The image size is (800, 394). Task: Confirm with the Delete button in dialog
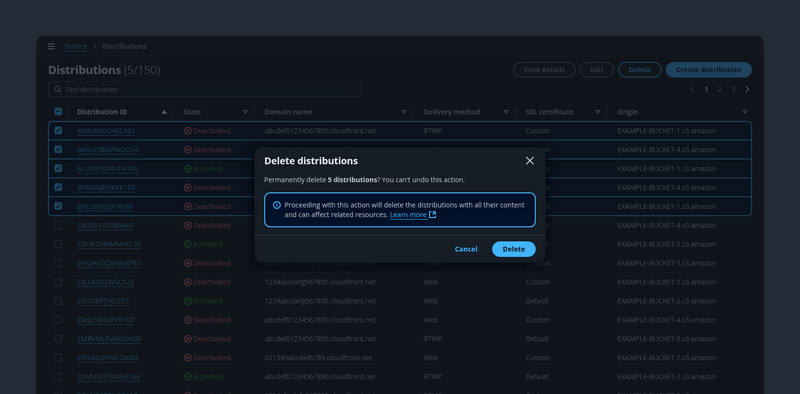click(514, 249)
